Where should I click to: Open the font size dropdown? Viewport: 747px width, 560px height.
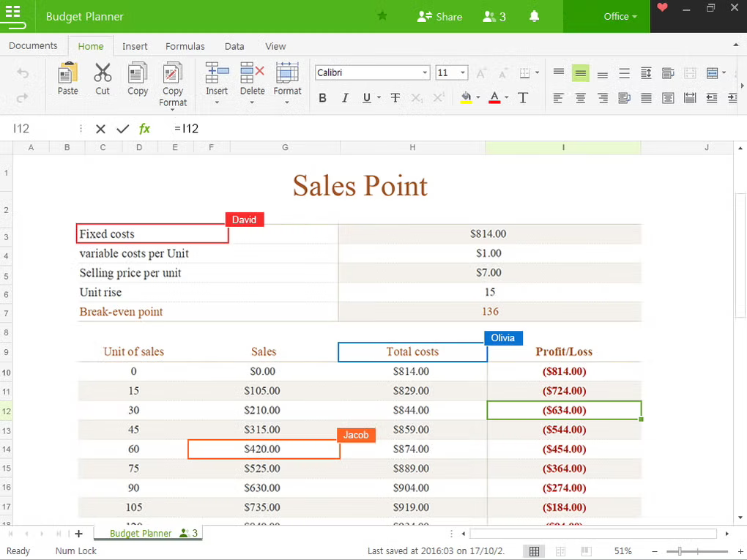[462, 72]
